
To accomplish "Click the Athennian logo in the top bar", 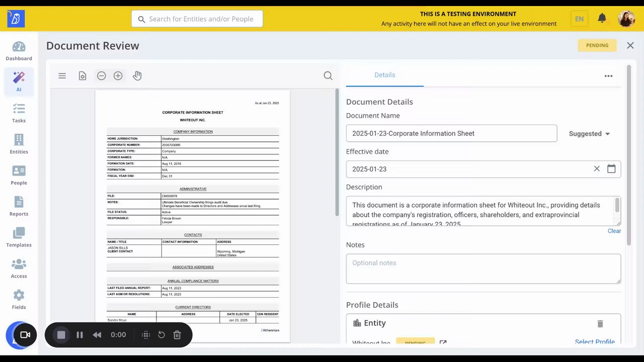I will tap(16, 19).
